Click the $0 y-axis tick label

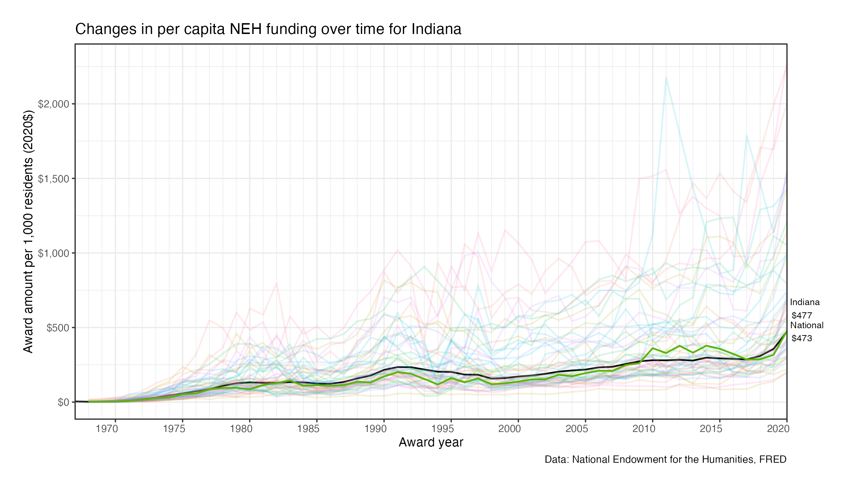(x=63, y=402)
